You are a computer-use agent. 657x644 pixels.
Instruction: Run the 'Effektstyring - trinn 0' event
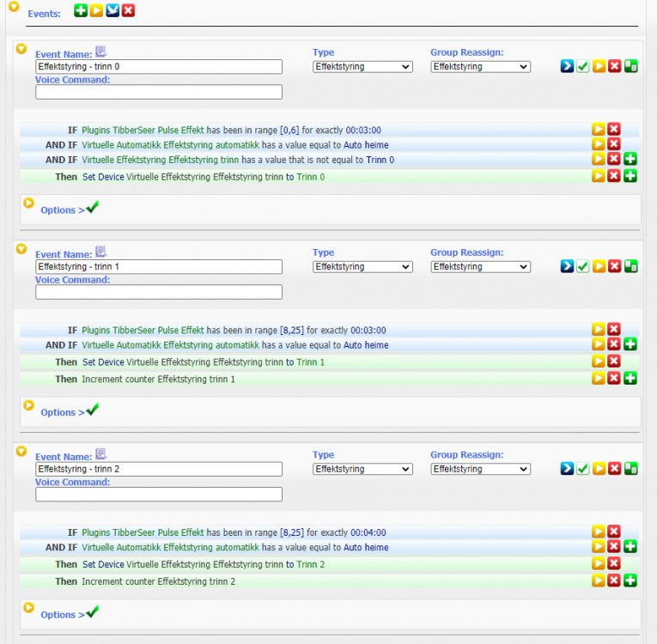pos(599,66)
